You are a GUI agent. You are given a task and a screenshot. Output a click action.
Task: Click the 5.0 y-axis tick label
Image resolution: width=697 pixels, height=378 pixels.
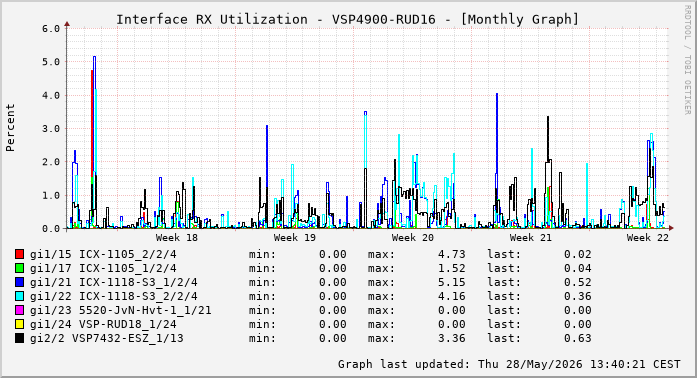pos(51,62)
